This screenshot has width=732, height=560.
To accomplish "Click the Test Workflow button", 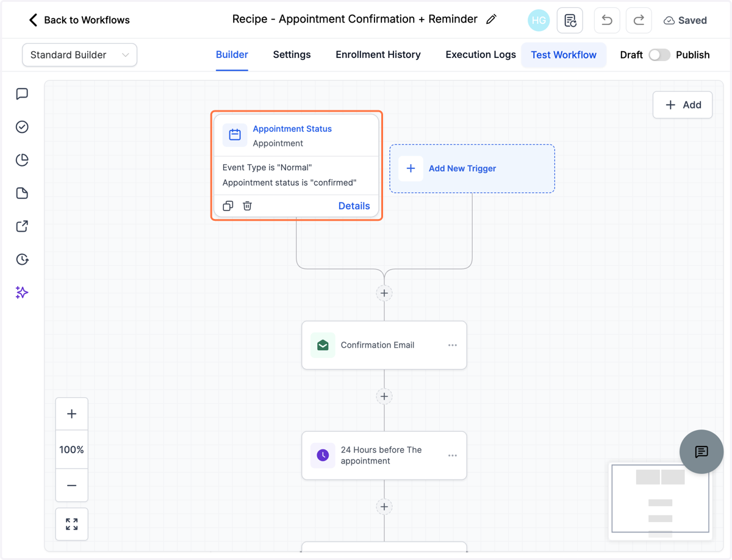I will [564, 55].
